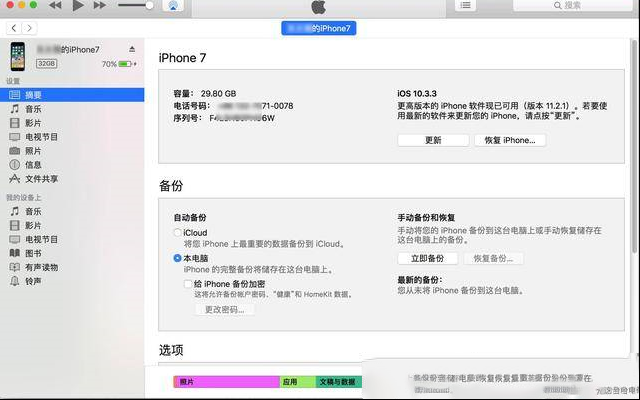This screenshot has width=640, height=400.
Task: Click the fast-forward playback button
Action: (x=100, y=5)
